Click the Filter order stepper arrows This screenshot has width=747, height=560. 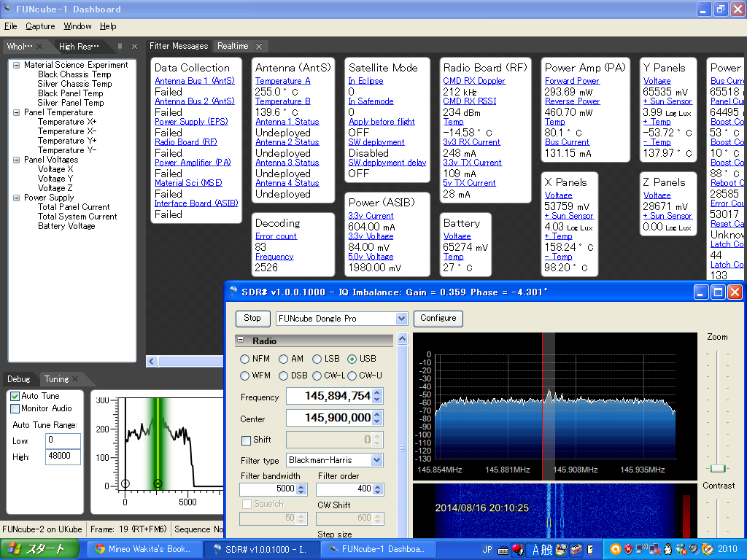click(378, 489)
